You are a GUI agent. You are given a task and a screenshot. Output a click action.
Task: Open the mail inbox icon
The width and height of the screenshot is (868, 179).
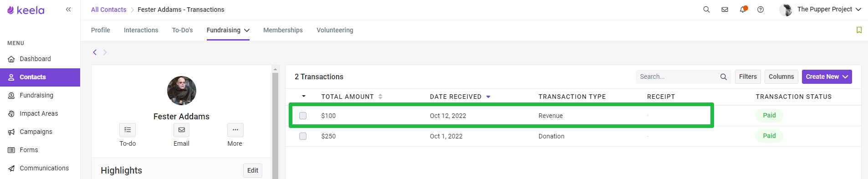pyautogui.click(x=725, y=10)
